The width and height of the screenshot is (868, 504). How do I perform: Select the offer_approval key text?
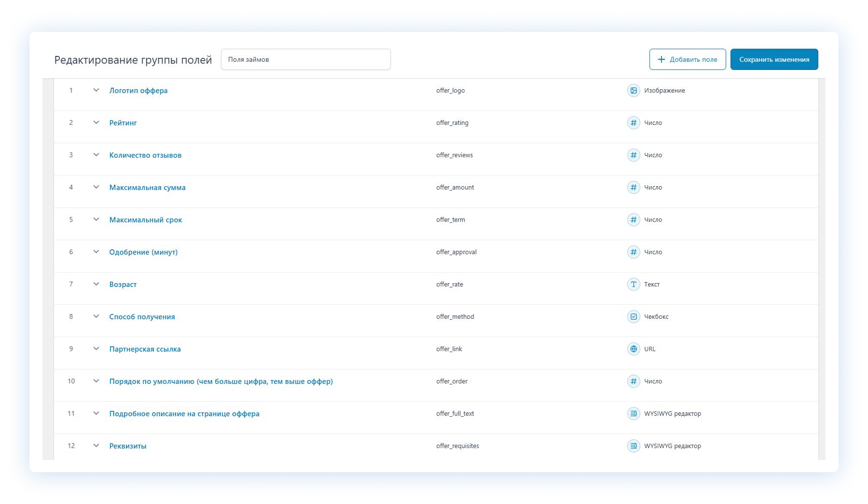[456, 252]
